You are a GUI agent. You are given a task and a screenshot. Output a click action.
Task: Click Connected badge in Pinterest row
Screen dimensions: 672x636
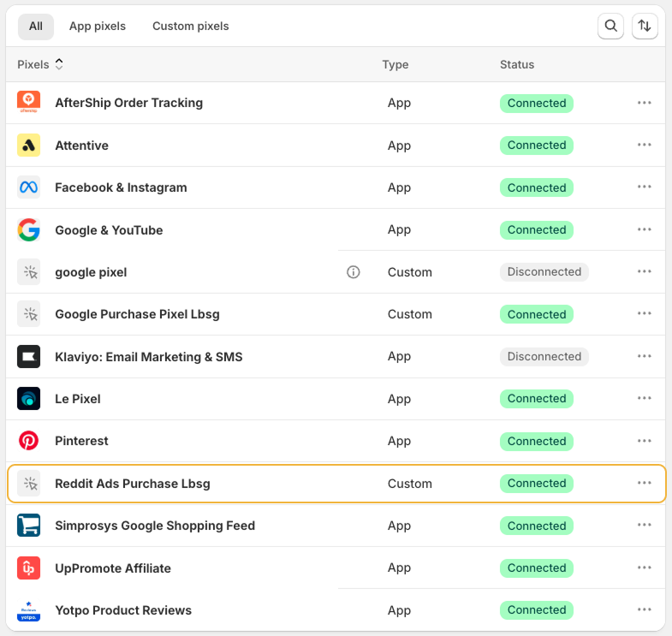[537, 441]
